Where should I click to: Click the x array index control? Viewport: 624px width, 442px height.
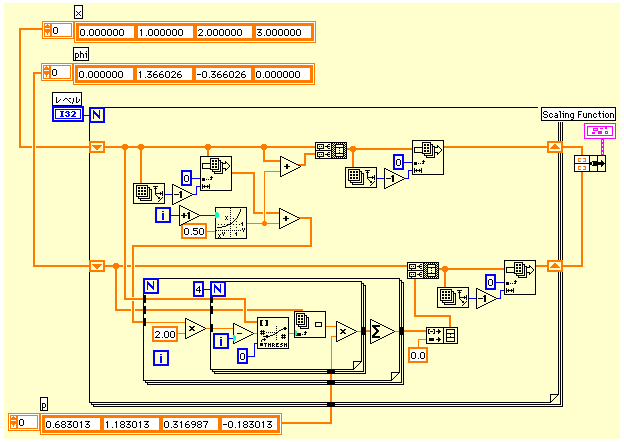pyautogui.click(x=56, y=31)
